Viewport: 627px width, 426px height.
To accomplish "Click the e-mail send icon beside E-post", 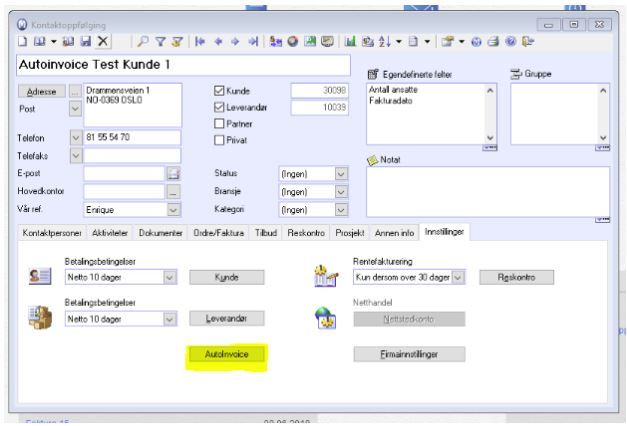I will tap(173, 173).
